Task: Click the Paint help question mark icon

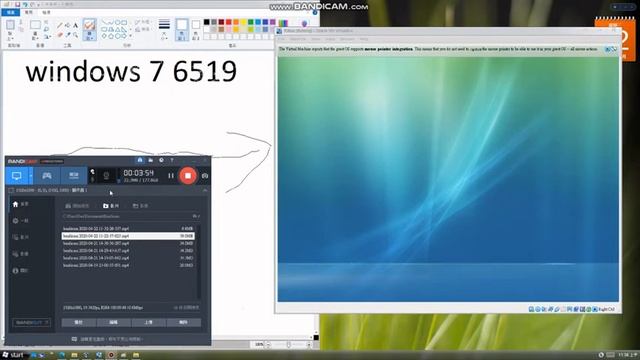Action: point(315,13)
